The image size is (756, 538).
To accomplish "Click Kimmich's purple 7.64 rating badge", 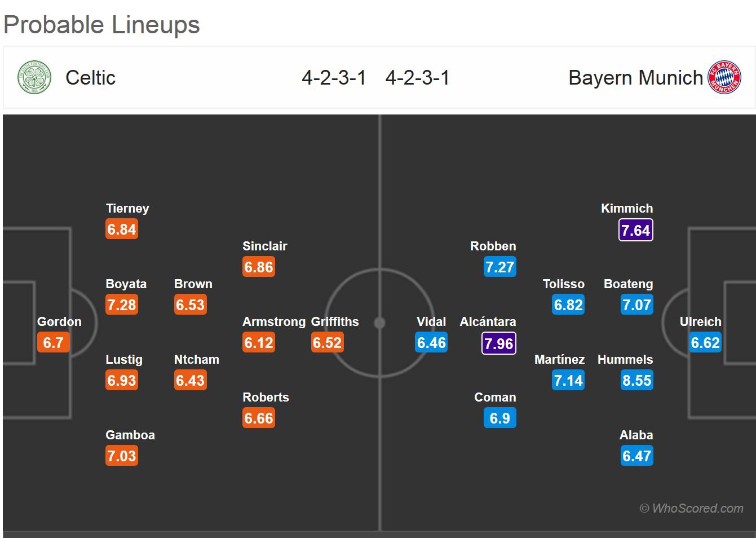I will (635, 230).
